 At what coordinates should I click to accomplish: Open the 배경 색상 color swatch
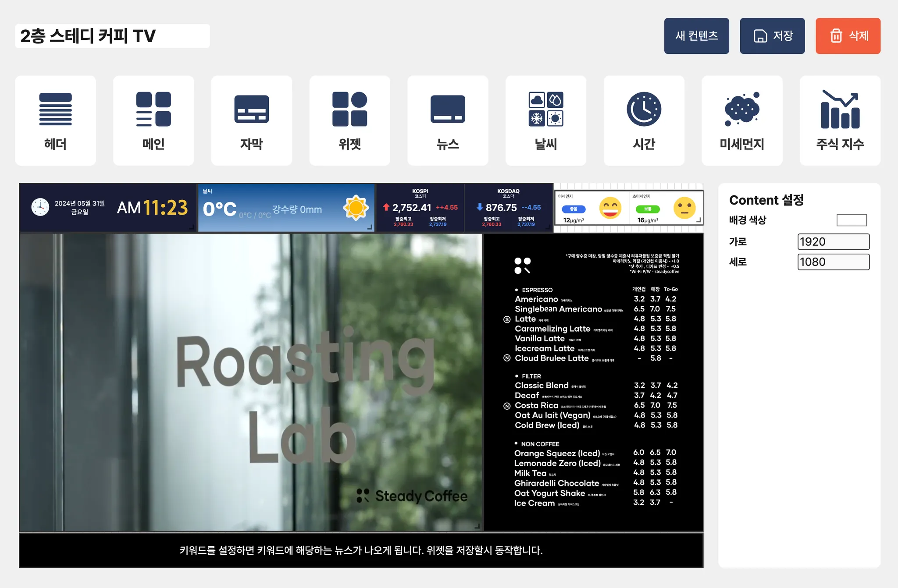pyautogui.click(x=851, y=220)
